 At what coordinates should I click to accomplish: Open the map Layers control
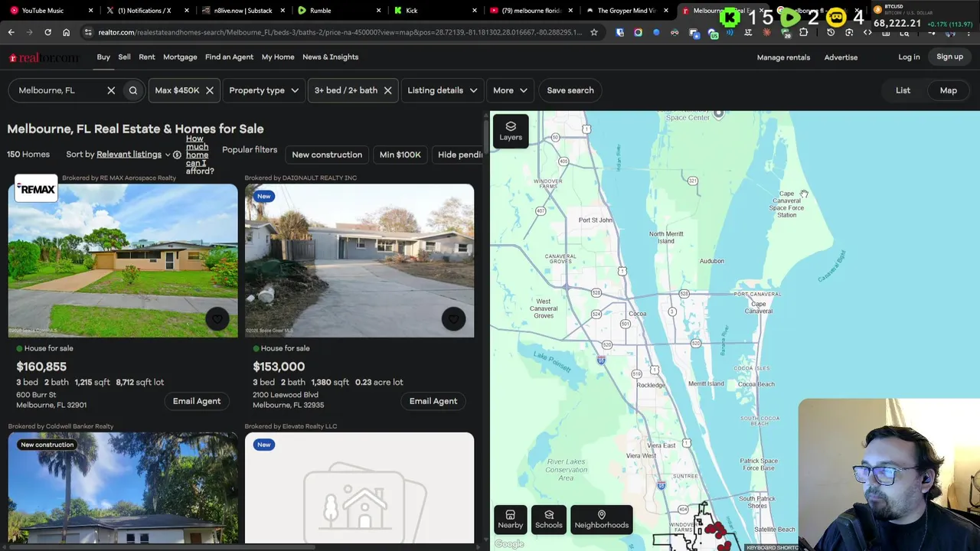[x=511, y=131]
